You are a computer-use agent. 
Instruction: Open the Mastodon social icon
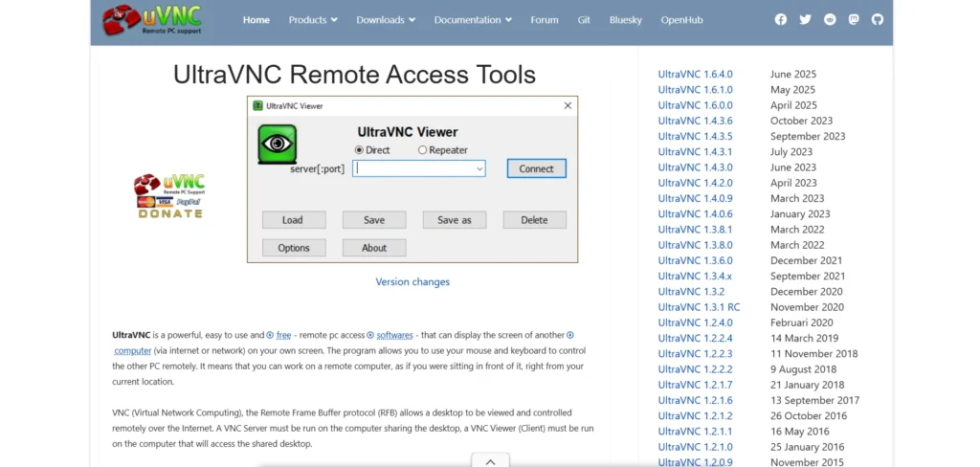pos(854,19)
